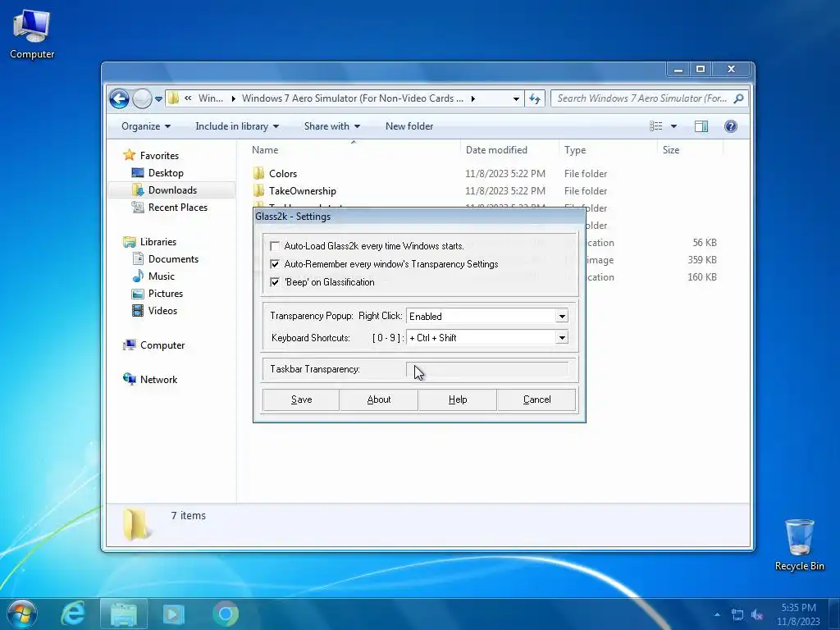Screen dimensions: 840x630
Task: Click the Computer desktop icon
Action: click(32, 34)
